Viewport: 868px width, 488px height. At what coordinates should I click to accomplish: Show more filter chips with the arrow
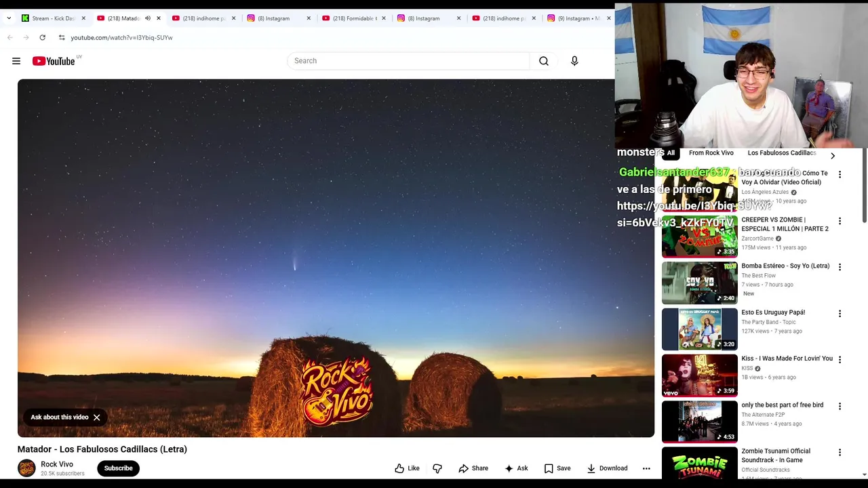[832, 155]
